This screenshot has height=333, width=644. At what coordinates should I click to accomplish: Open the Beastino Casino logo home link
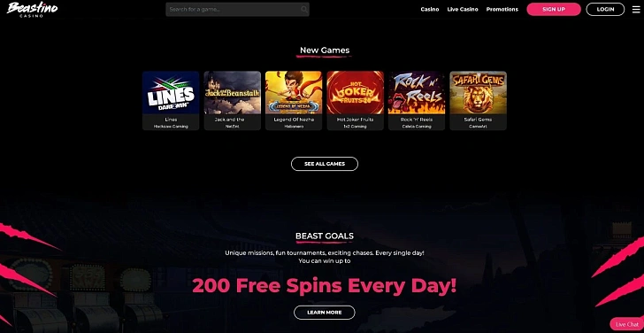pyautogui.click(x=33, y=9)
